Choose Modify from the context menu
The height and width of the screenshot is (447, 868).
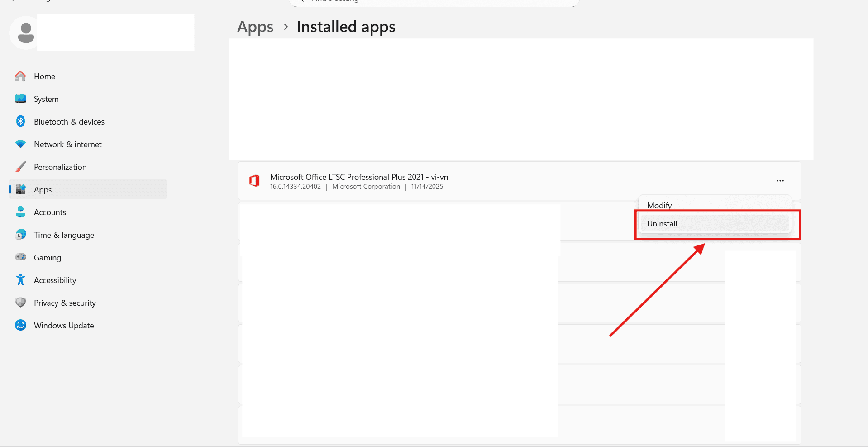click(x=659, y=205)
